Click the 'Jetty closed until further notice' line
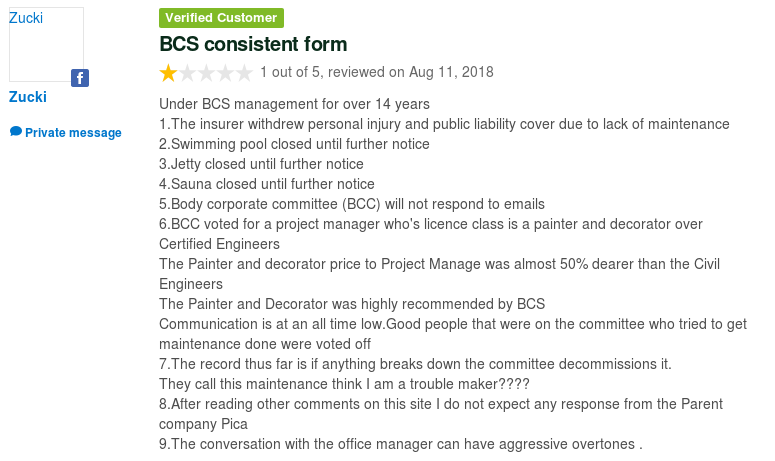Screen dimensions: 775x461 tap(261, 164)
